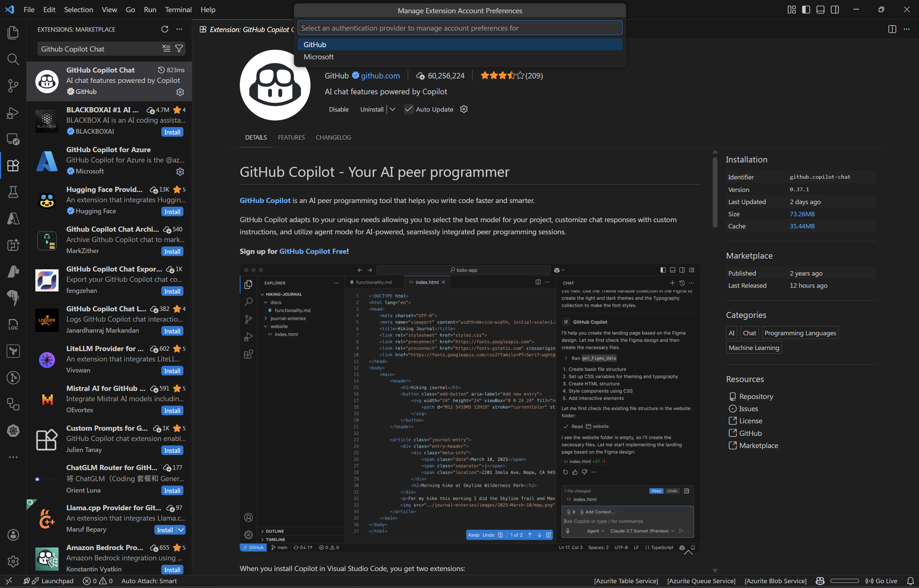Screen dimensions: 919x588
Task: Open the File menu
Action: (x=29, y=10)
